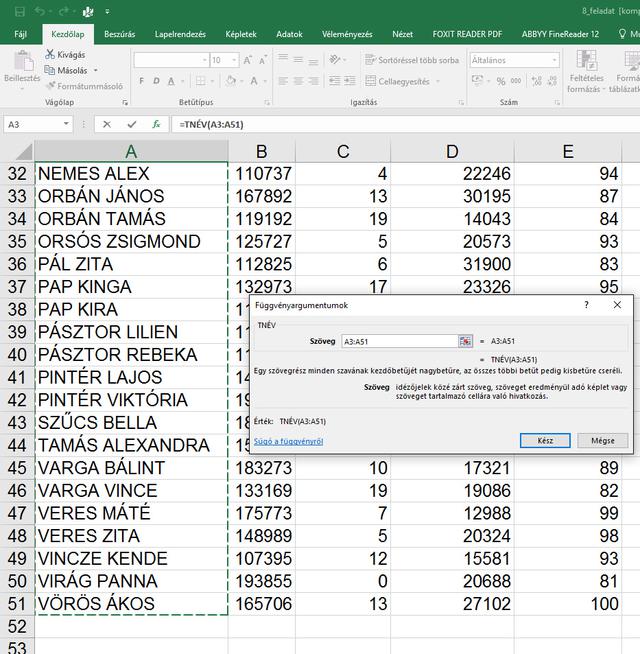This screenshot has height=654, width=640.
Task: Expand Betűtípus group dialog launcher
Action: [x=267, y=102]
